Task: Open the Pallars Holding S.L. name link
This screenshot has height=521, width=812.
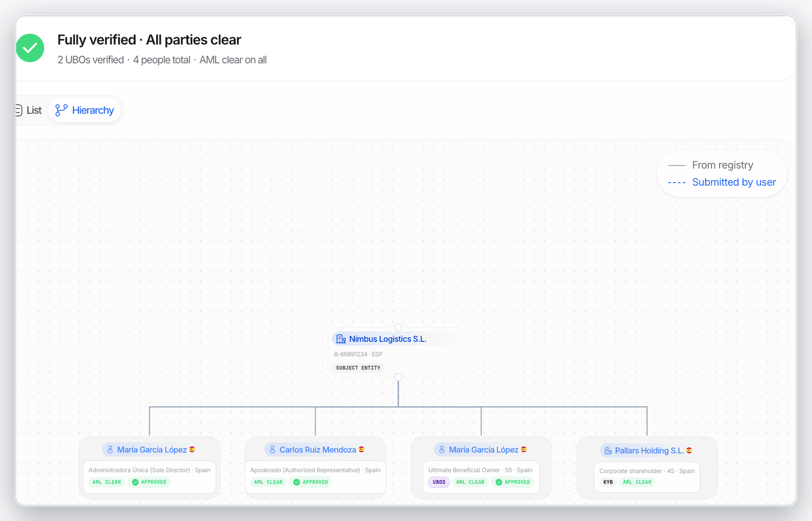Action: click(650, 450)
